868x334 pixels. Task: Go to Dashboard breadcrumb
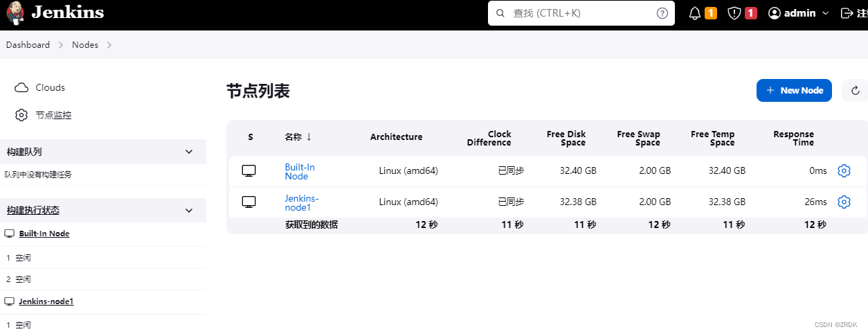tap(28, 45)
